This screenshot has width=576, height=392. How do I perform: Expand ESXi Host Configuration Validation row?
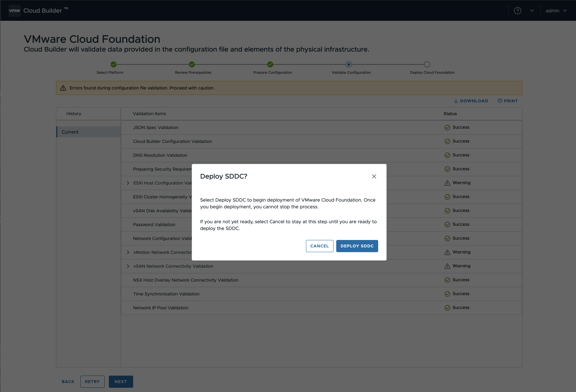(128, 183)
